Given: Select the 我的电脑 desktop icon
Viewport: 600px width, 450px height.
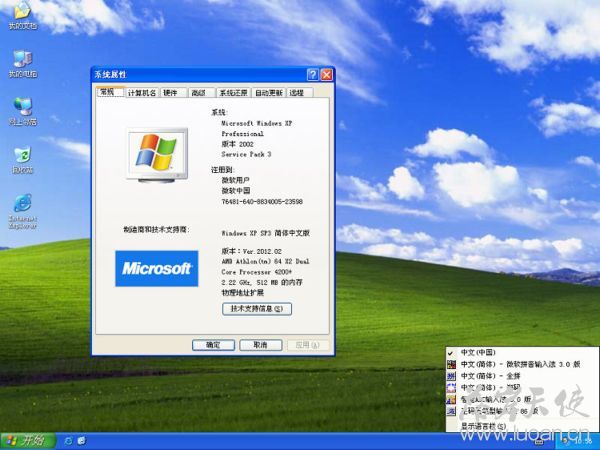Looking at the screenshot, I should (23, 64).
